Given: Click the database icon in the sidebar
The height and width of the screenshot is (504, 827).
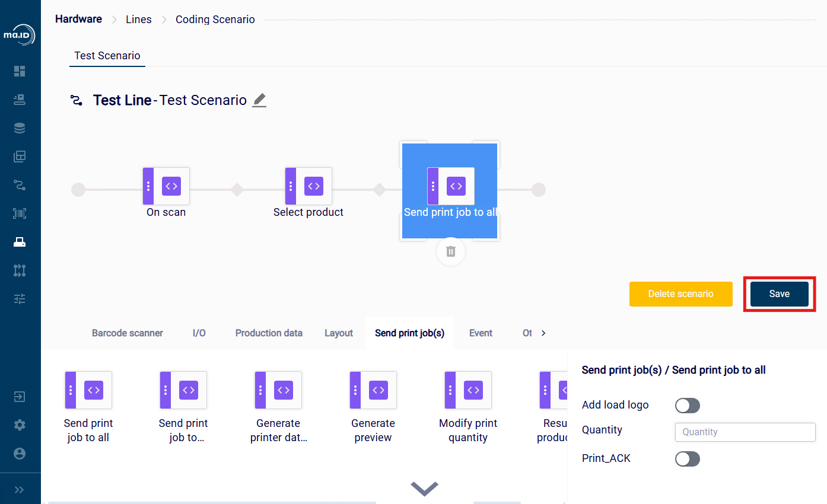Looking at the screenshot, I should click(x=20, y=128).
